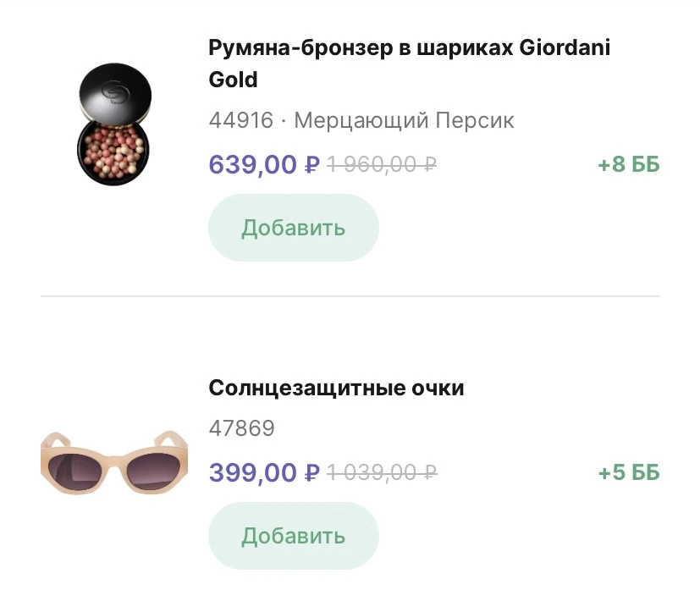Select product code 47869

[x=241, y=428]
